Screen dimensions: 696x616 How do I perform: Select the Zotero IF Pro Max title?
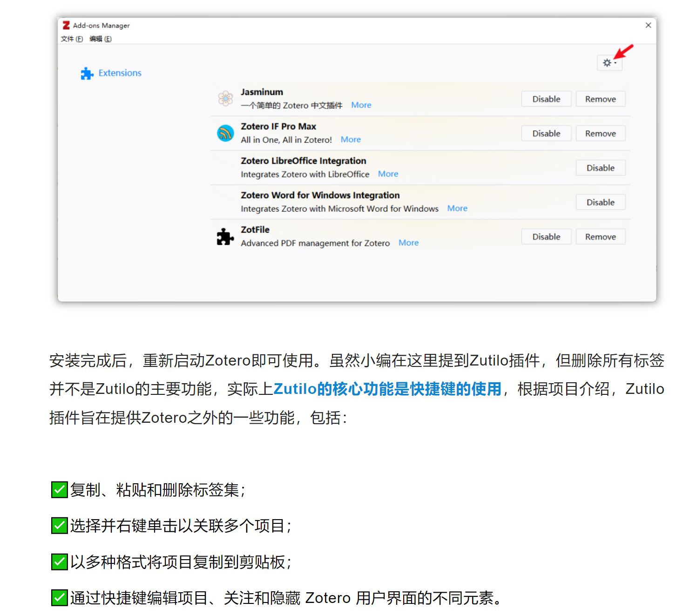278,127
